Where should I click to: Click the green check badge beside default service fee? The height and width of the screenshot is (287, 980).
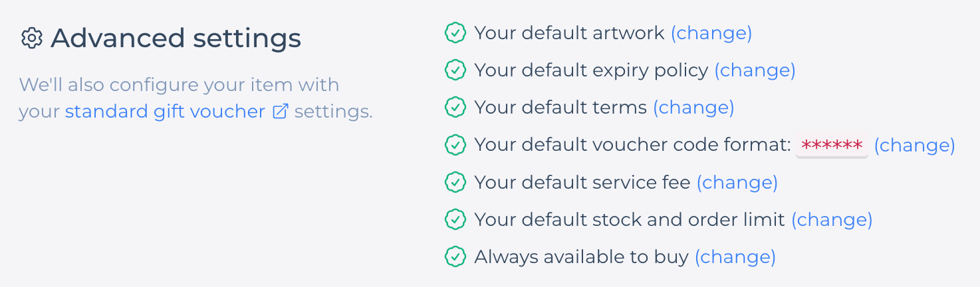pyautogui.click(x=455, y=182)
